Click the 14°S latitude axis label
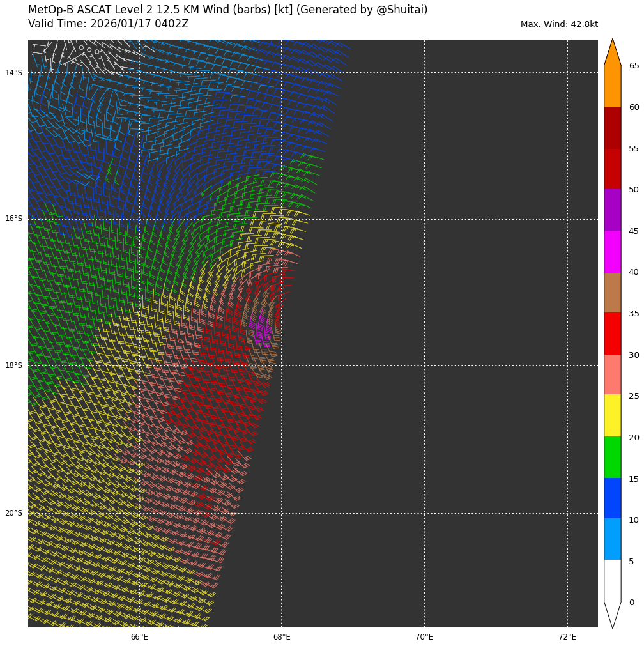Viewport: 644px width, 646px height. pos(13,73)
